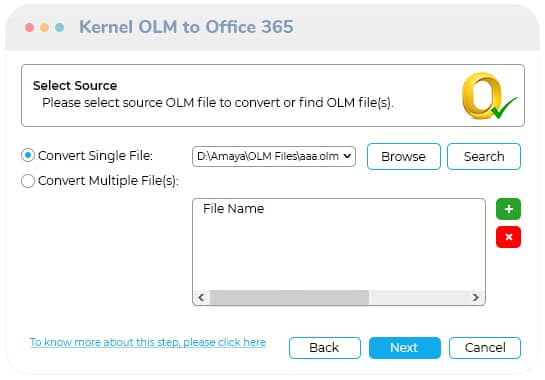Open the 'please click here' help link
Image resolution: width=545 pixels, height=380 pixels.
(x=225, y=342)
